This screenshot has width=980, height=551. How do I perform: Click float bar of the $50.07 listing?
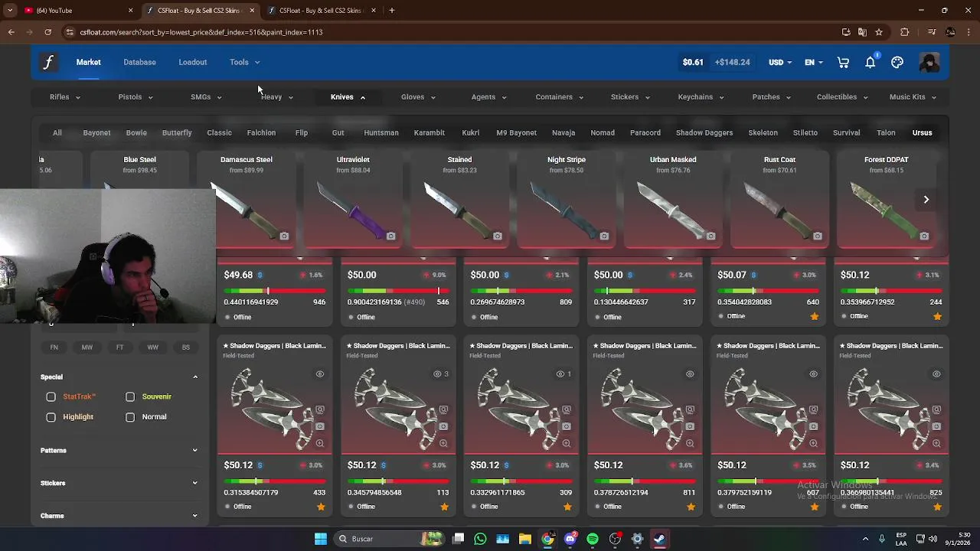click(768, 292)
